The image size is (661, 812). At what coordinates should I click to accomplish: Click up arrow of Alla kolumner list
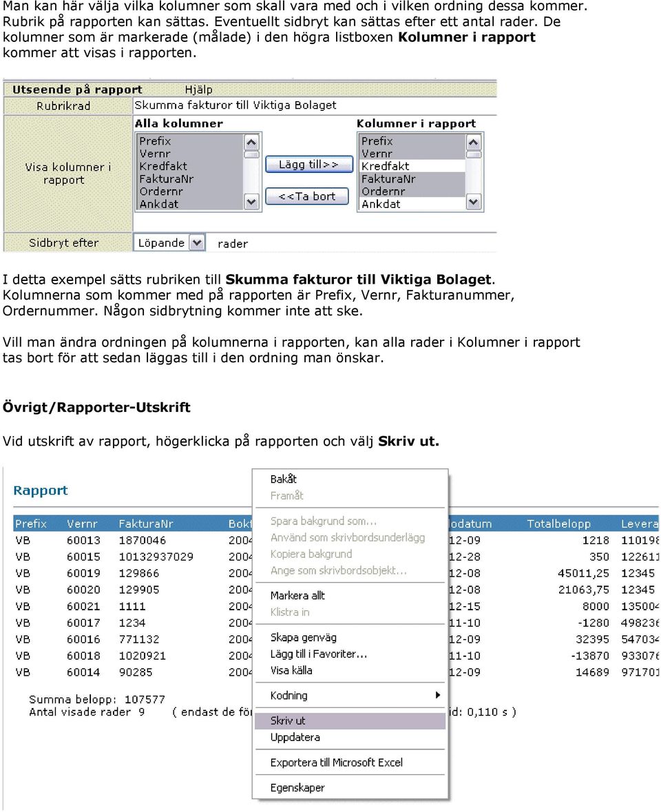click(x=251, y=142)
